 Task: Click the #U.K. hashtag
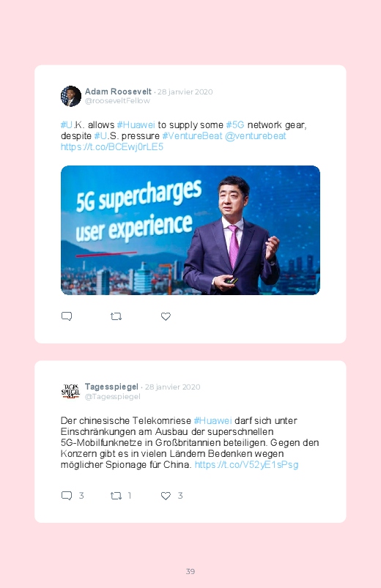(73, 124)
